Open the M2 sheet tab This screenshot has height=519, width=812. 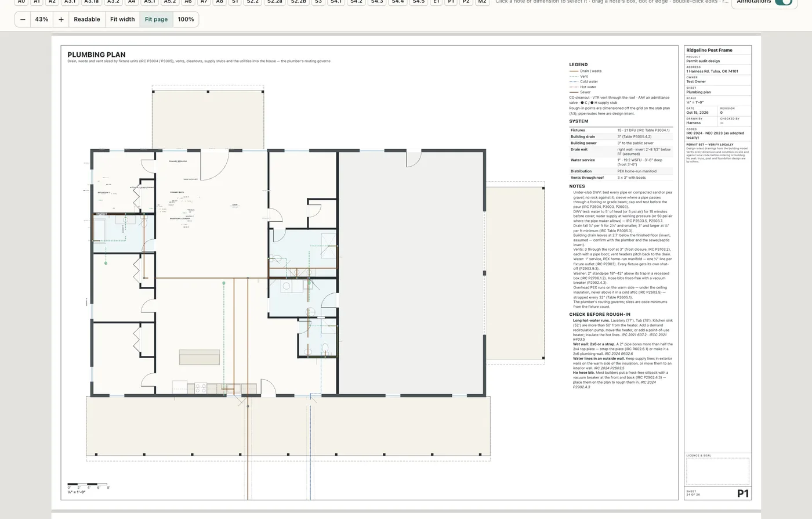(482, 2)
